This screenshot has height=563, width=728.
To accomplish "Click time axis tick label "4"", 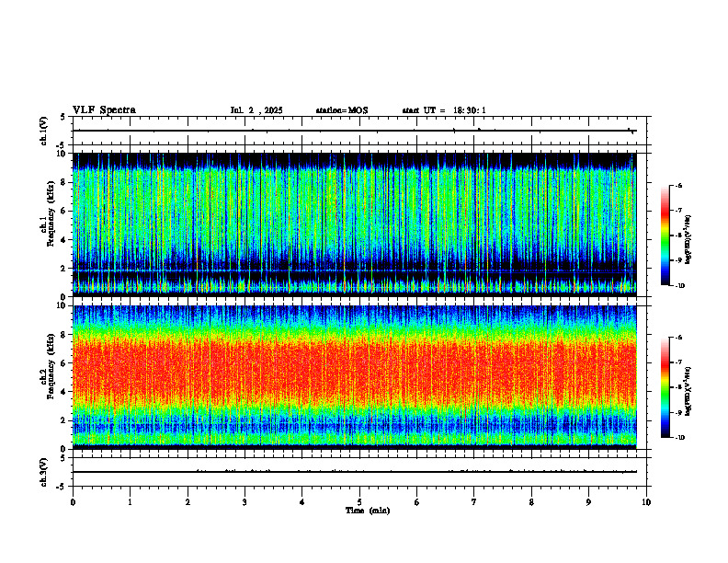I will point(302,502).
